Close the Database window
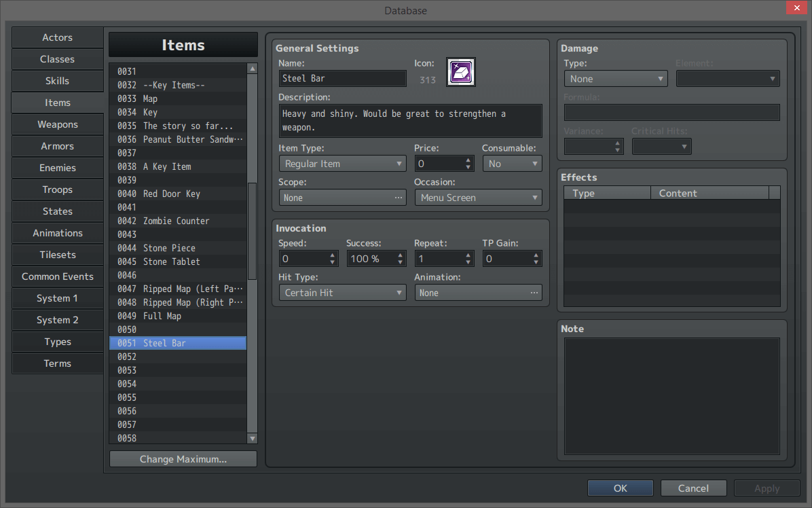The image size is (812, 508). pyautogui.click(x=796, y=7)
